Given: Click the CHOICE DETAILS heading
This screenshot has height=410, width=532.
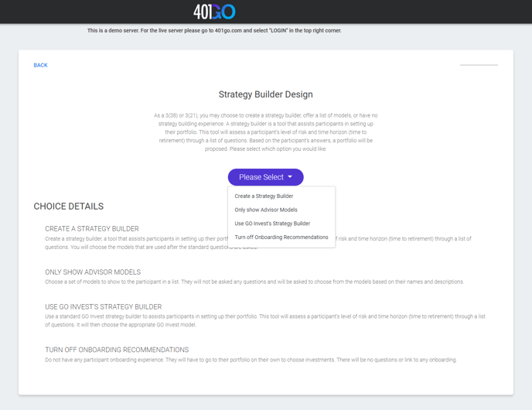Looking at the screenshot, I should [x=68, y=207].
